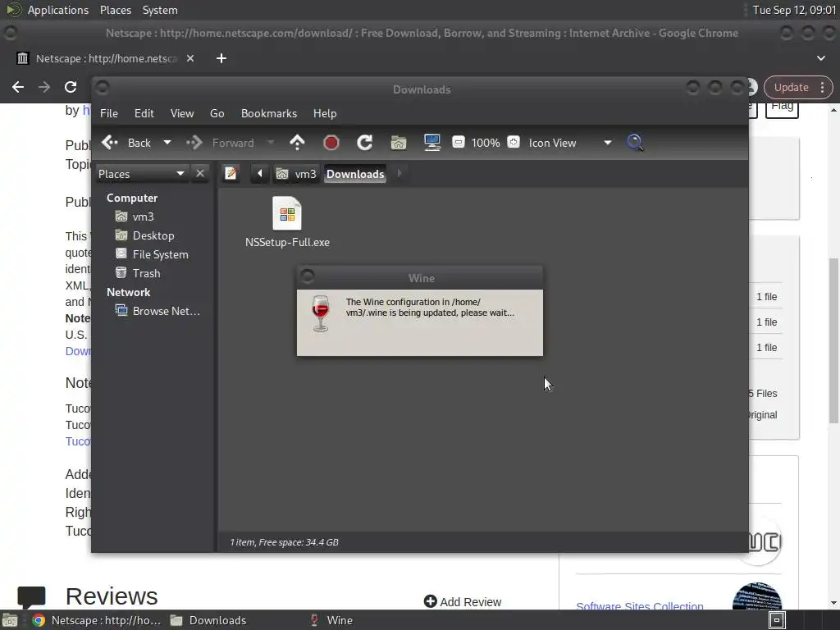Close the Places side pane
The image size is (840, 630).
coord(200,174)
